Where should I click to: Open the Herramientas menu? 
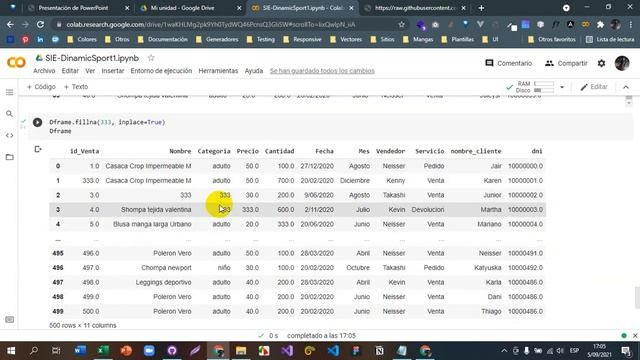(218, 71)
